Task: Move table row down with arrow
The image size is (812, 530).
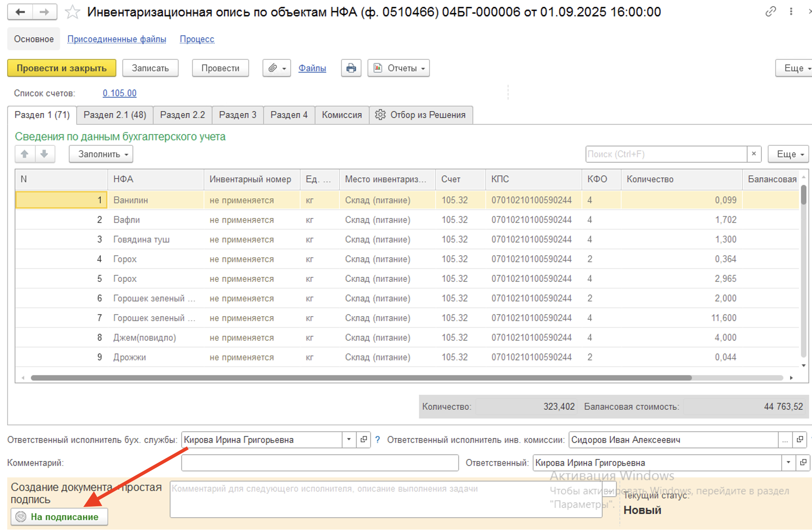Action: point(44,154)
